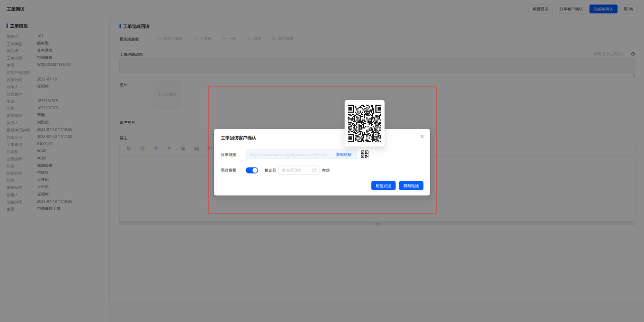
Task: Click the 阶段 value 基础检查
Action: pos(45,166)
